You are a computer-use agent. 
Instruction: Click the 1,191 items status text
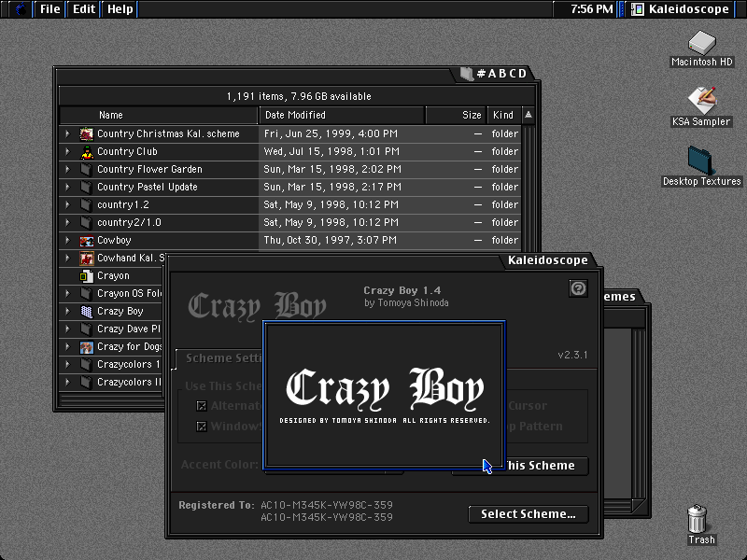299,96
